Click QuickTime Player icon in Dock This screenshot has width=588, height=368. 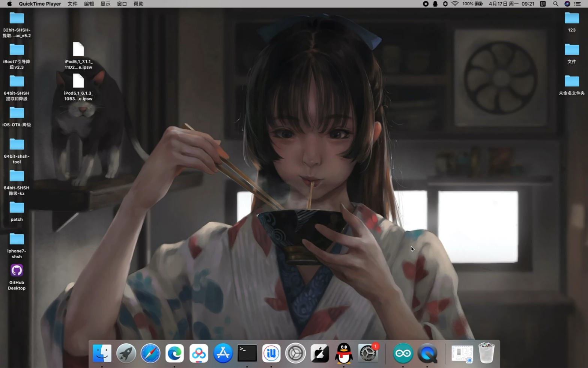427,353
